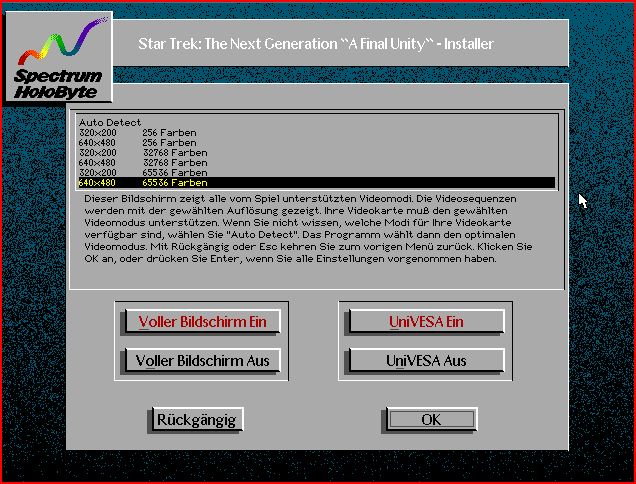Click the Spectrum HoloByte wordmark text
This screenshot has height=484, width=636.
coord(57,84)
